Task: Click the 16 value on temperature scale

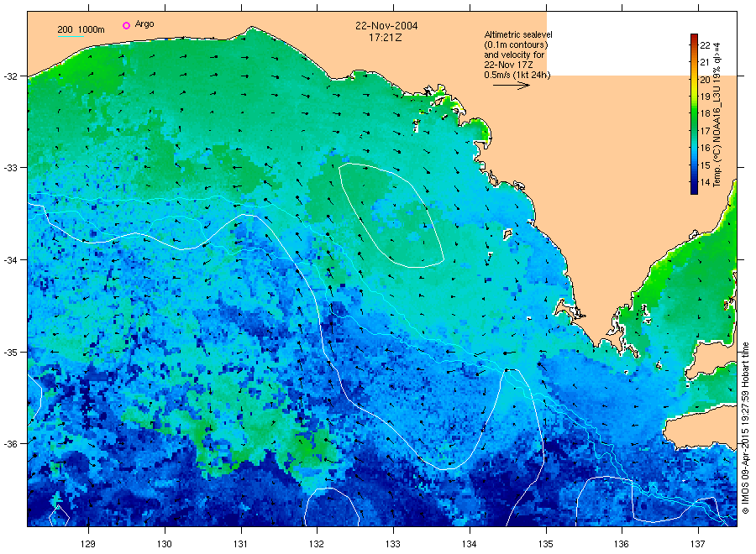Action: (x=705, y=148)
